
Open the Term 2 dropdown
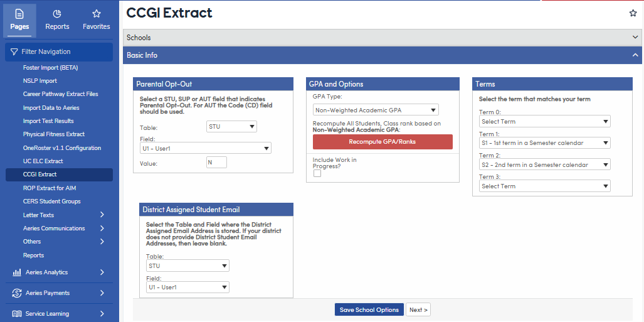click(x=544, y=164)
